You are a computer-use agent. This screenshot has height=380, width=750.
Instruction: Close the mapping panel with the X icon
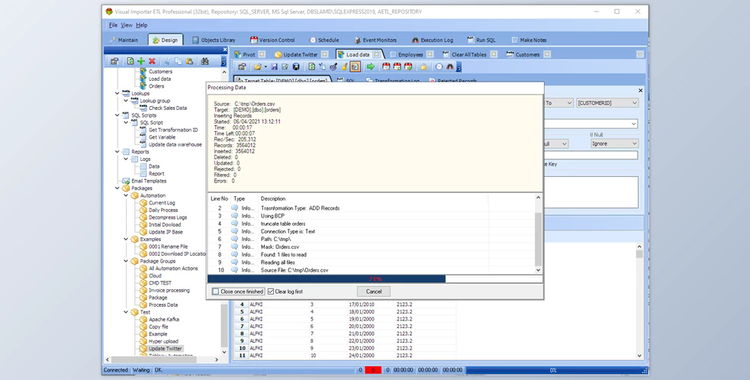point(640,90)
